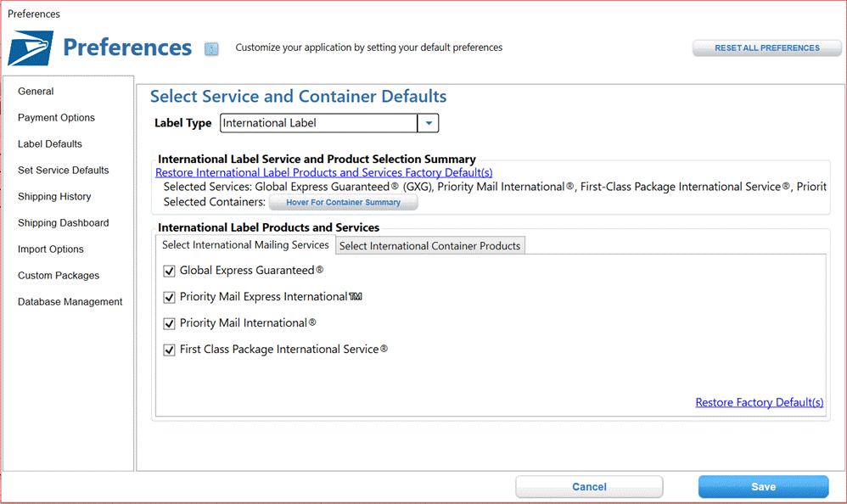847x504 pixels.
Task: Click the USPS eagle logo icon
Action: [31, 48]
